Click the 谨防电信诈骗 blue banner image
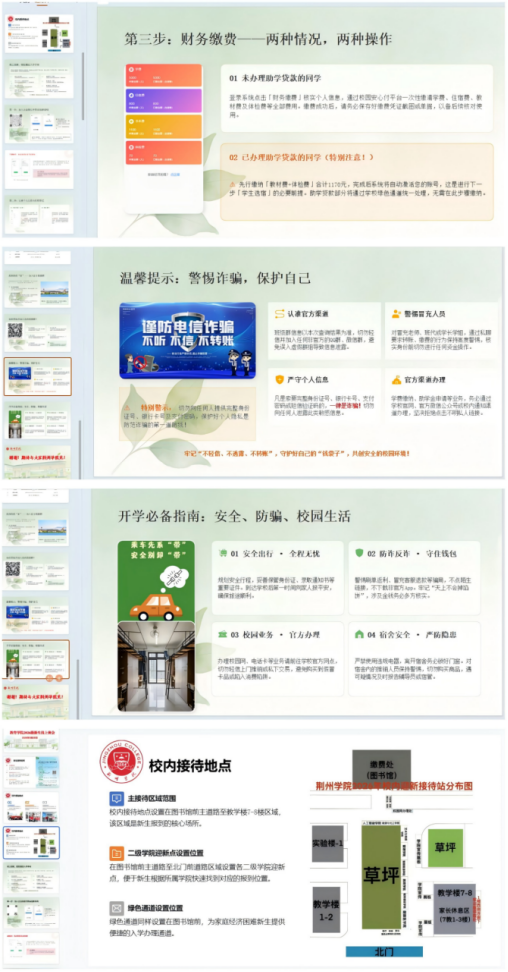508x972 pixels. pyautogui.click(x=187, y=340)
